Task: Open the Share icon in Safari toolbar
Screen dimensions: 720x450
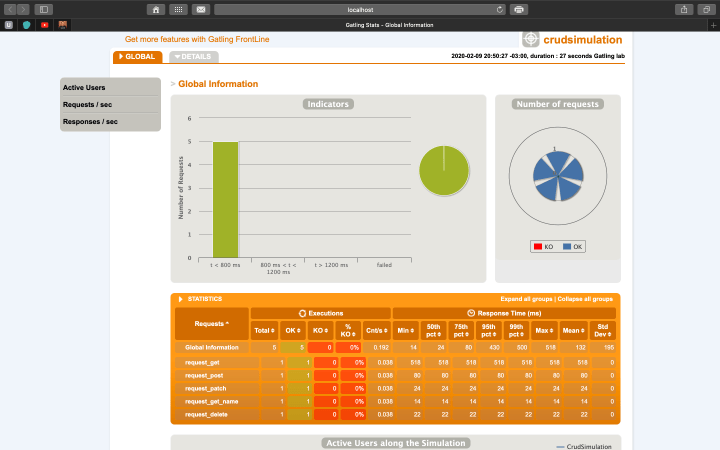Action: click(683, 9)
